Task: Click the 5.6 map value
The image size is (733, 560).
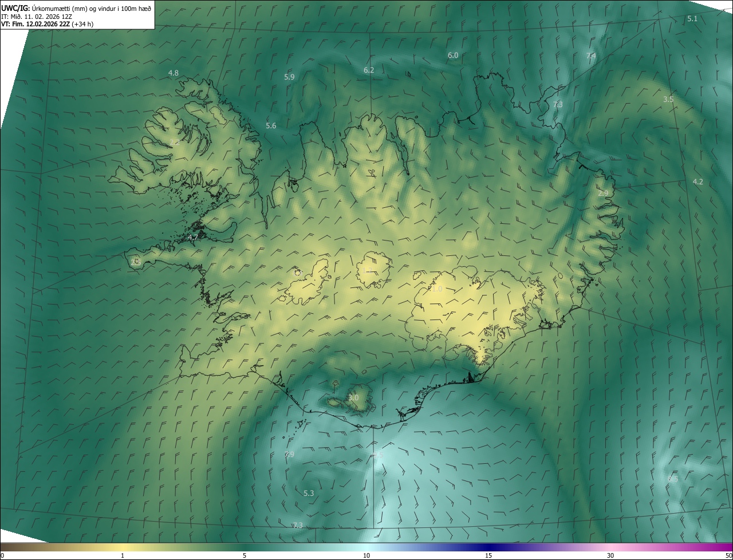Action: 271,125
